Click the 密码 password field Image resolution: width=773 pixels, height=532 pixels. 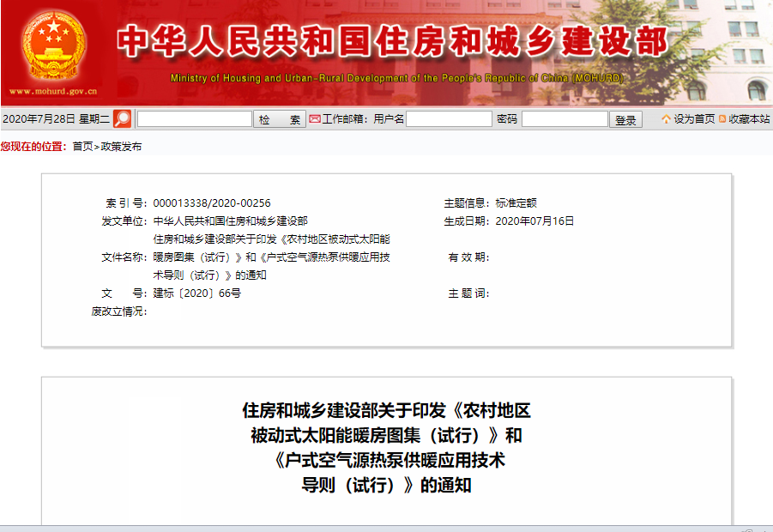[x=562, y=118]
